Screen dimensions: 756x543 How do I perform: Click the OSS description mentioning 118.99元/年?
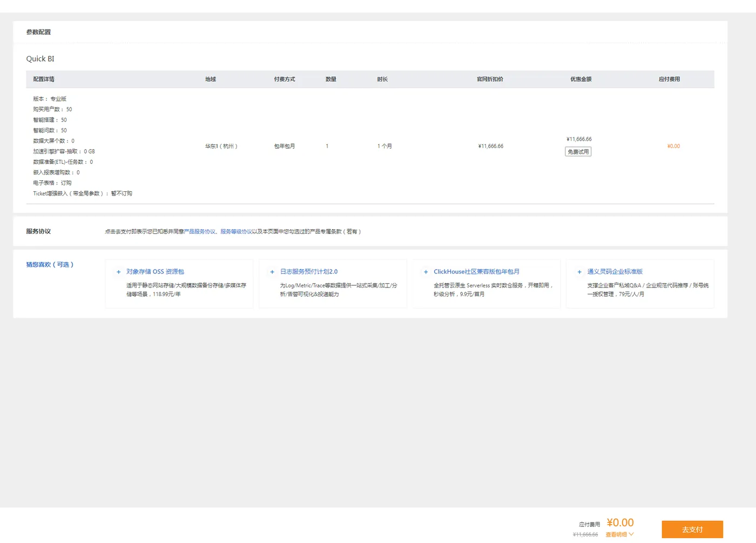pos(186,290)
